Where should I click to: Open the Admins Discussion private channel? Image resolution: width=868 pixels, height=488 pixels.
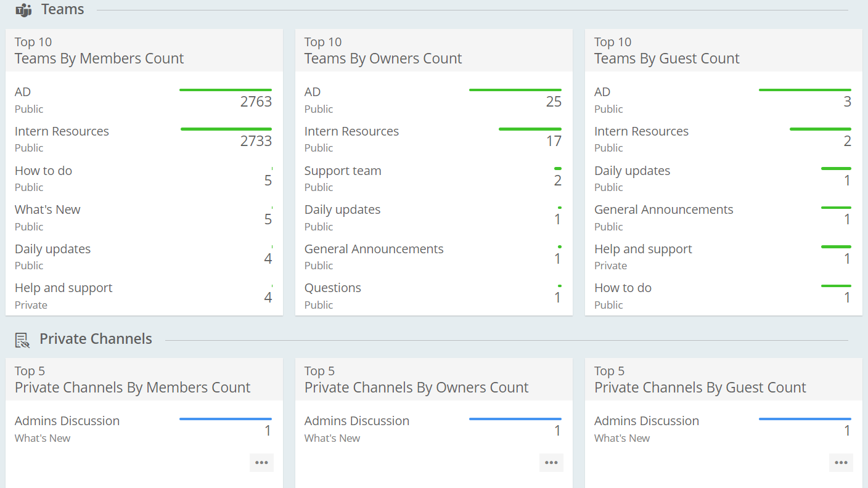67,421
